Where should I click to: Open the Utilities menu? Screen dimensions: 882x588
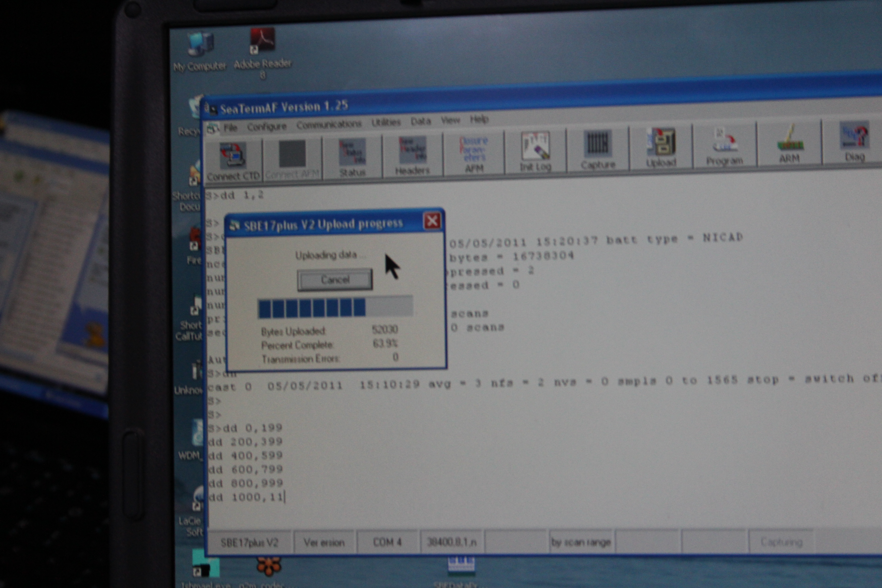(386, 123)
